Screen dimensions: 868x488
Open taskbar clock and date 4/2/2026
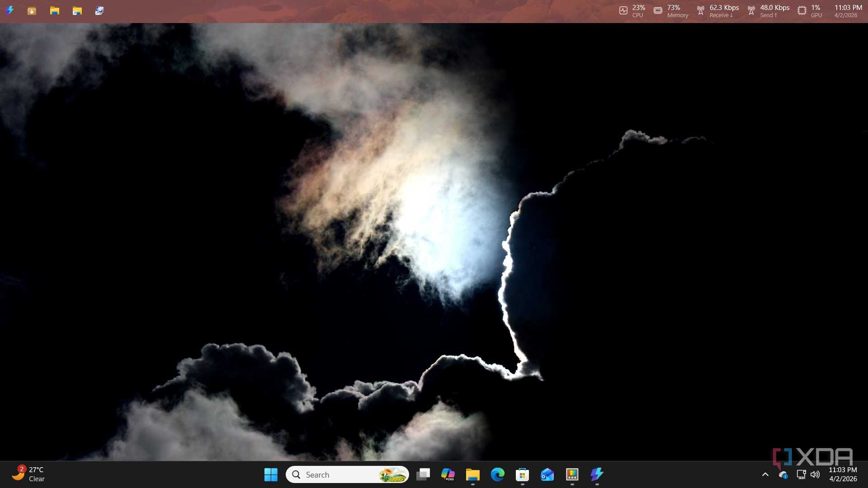[x=843, y=474]
